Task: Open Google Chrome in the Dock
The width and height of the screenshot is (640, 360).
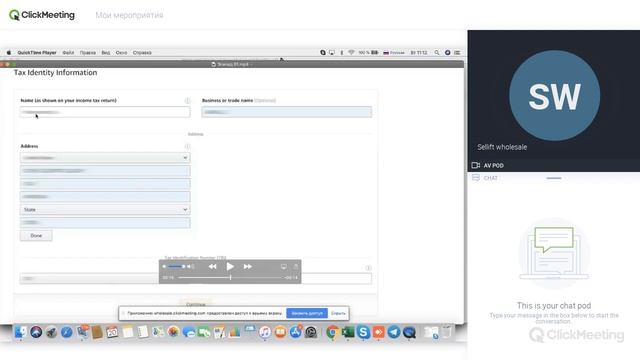Action: (x=332, y=332)
